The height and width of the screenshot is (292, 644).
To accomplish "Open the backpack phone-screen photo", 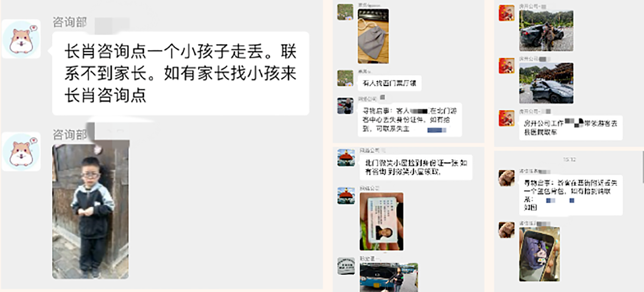I will [x=540, y=254].
